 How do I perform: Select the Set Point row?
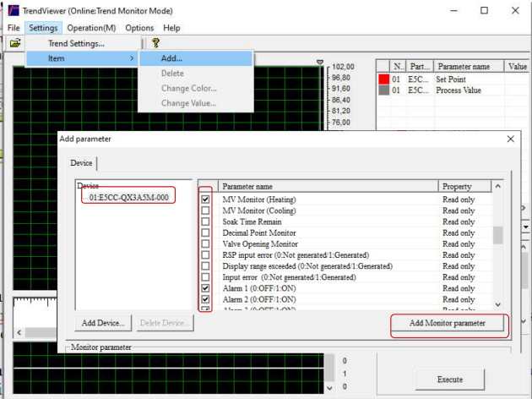coord(453,79)
